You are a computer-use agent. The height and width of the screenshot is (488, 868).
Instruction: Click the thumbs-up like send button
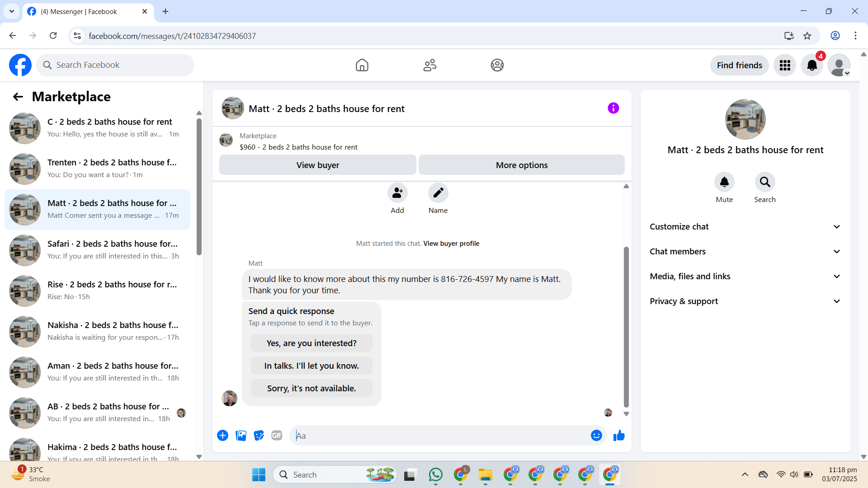[x=619, y=436]
